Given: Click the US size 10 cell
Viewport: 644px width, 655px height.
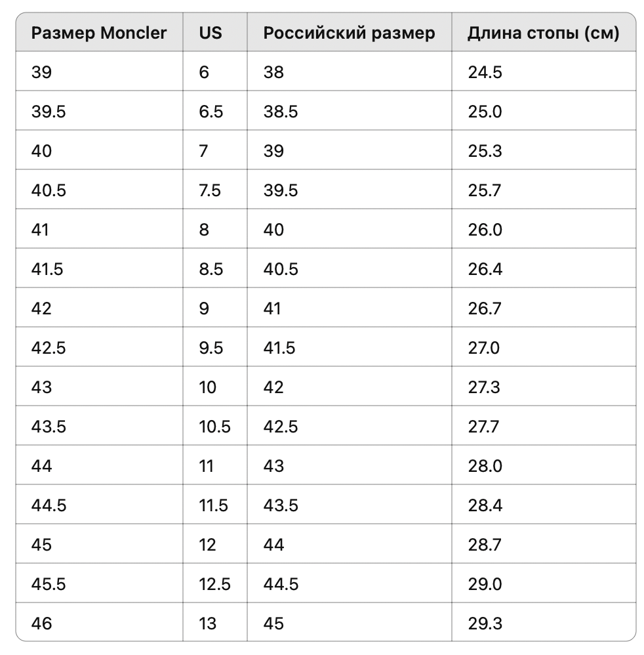Looking at the screenshot, I should point(215,387).
